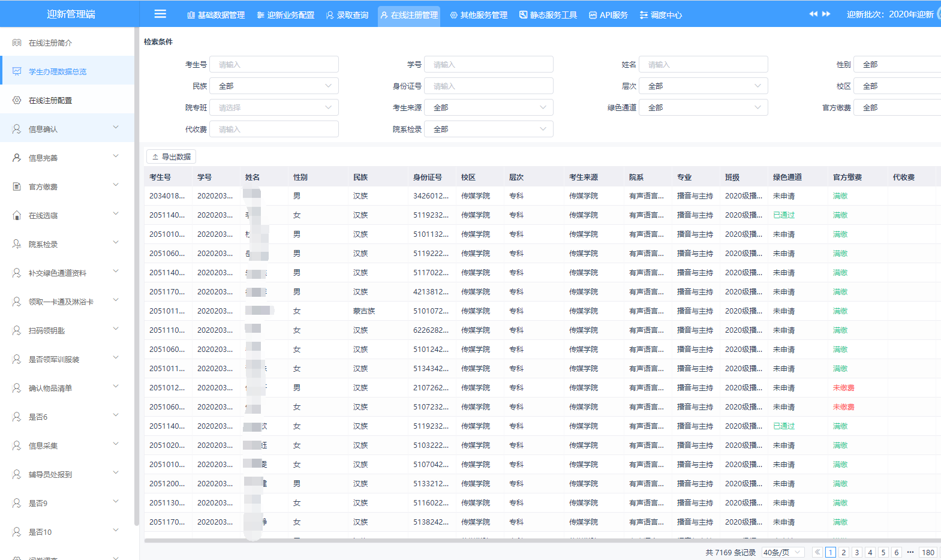Viewport: 941px width, 560px height.
Task: Click the 院系检录 sidebar icon
Action: click(17, 244)
